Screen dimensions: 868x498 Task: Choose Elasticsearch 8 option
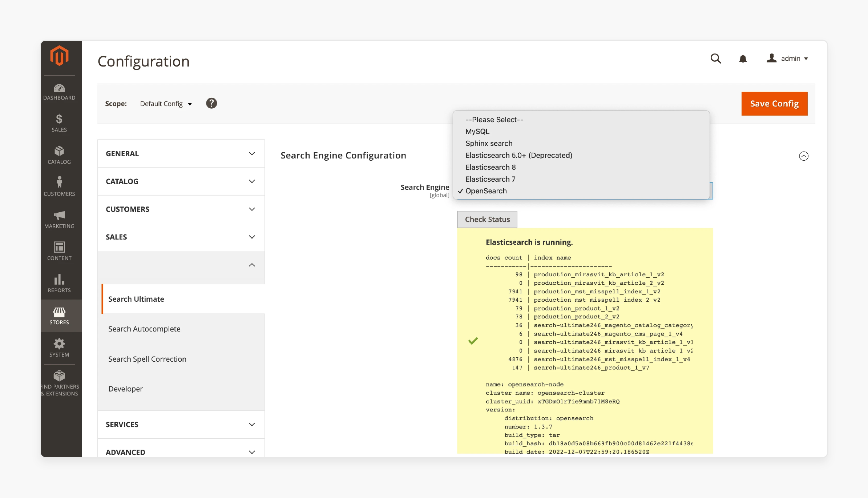[581, 167]
